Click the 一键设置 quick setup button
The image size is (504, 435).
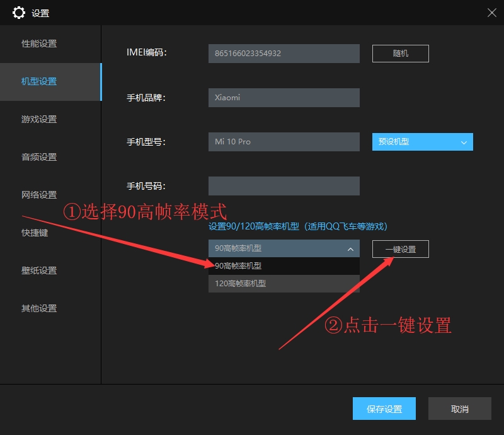pos(400,249)
